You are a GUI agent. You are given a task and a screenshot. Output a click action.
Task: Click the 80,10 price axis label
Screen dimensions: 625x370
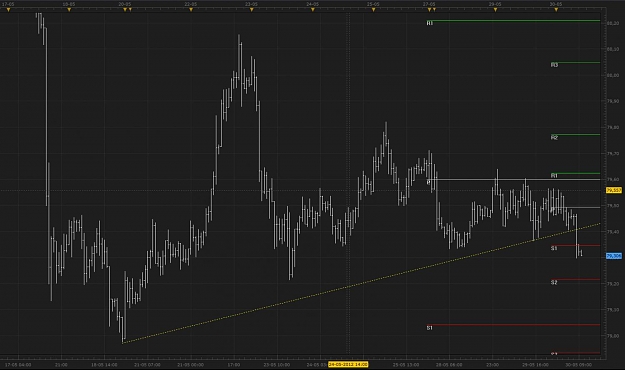(x=613, y=49)
